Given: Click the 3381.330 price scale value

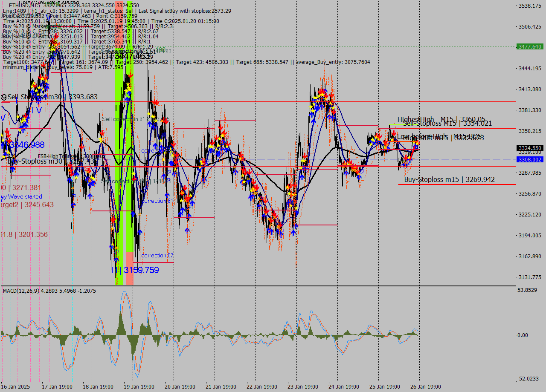Looking at the screenshot, I should coord(529,110).
